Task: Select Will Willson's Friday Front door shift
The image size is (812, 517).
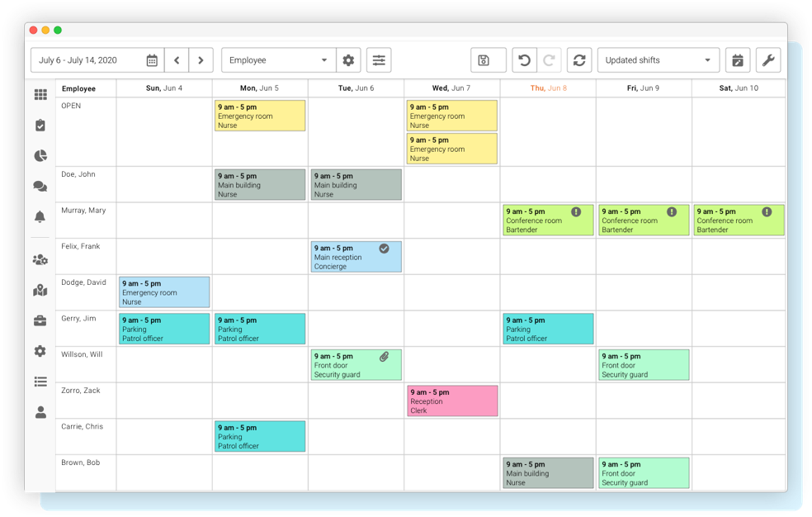Action: 644,365
